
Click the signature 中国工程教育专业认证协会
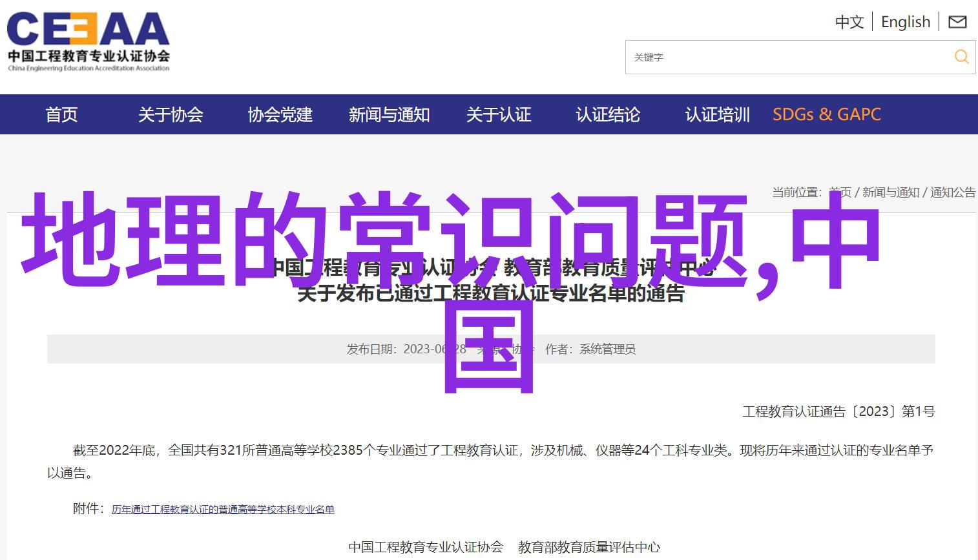coord(426,547)
